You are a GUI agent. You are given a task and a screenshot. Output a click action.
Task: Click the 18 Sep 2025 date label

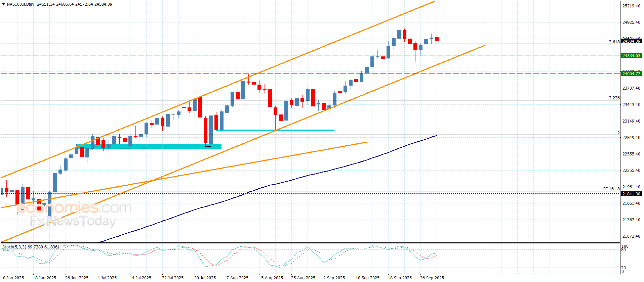(400, 278)
